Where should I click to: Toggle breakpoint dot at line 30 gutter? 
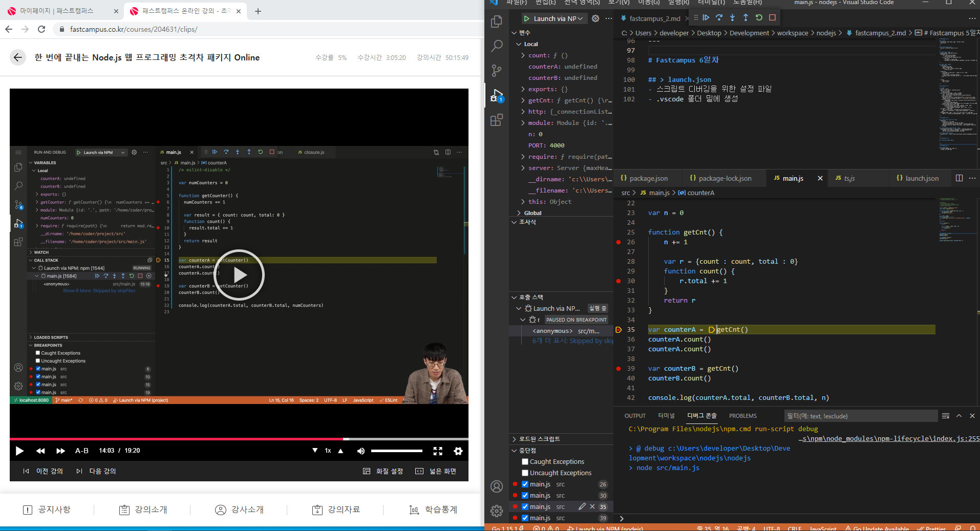(619, 281)
